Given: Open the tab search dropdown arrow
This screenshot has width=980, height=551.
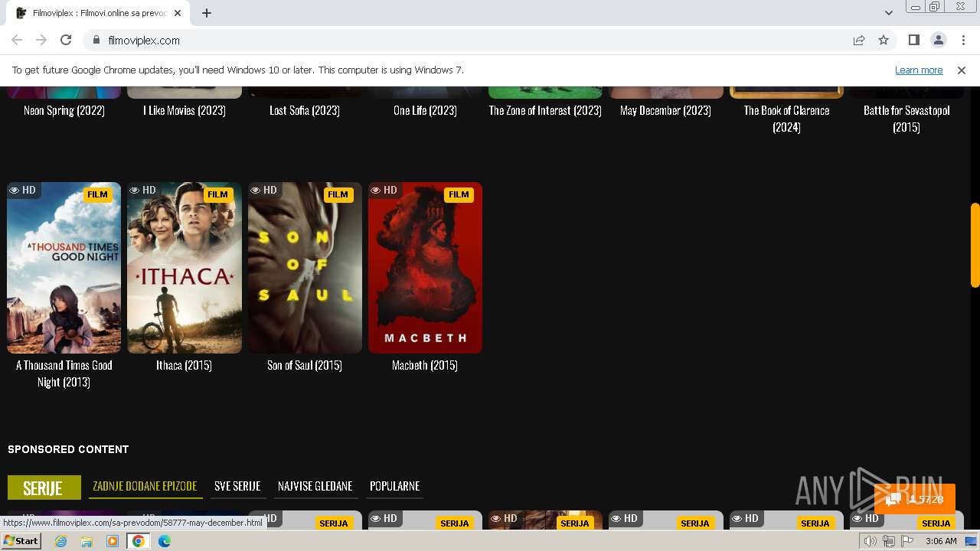Looking at the screenshot, I should 888,13.
